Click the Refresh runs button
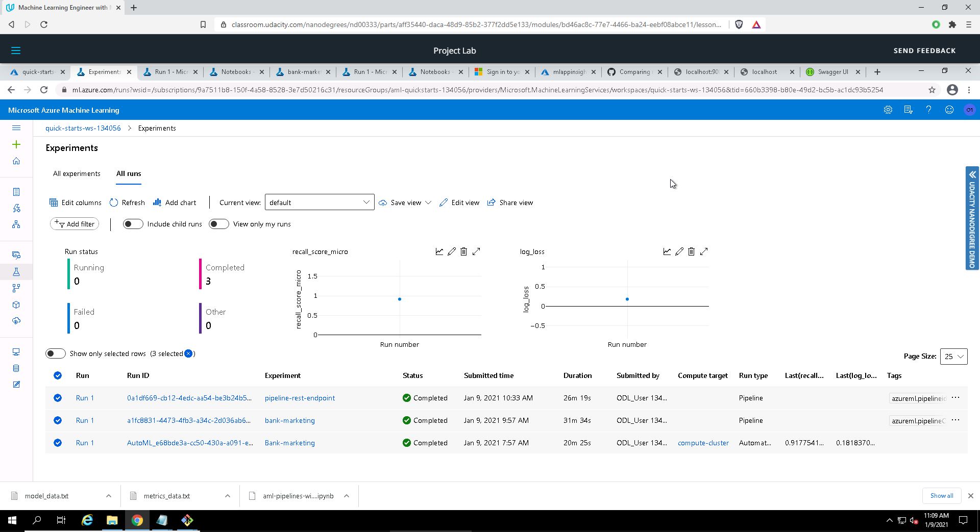This screenshot has width=980, height=532. coord(128,202)
